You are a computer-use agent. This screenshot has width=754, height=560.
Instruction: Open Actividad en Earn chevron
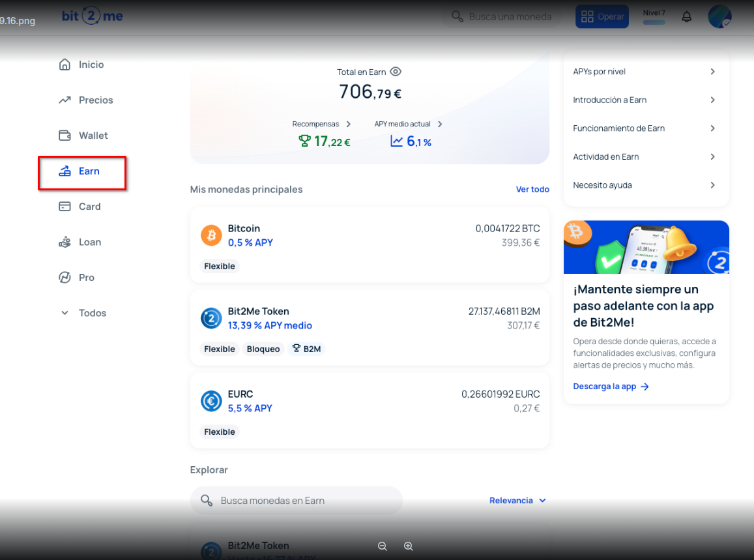point(713,157)
